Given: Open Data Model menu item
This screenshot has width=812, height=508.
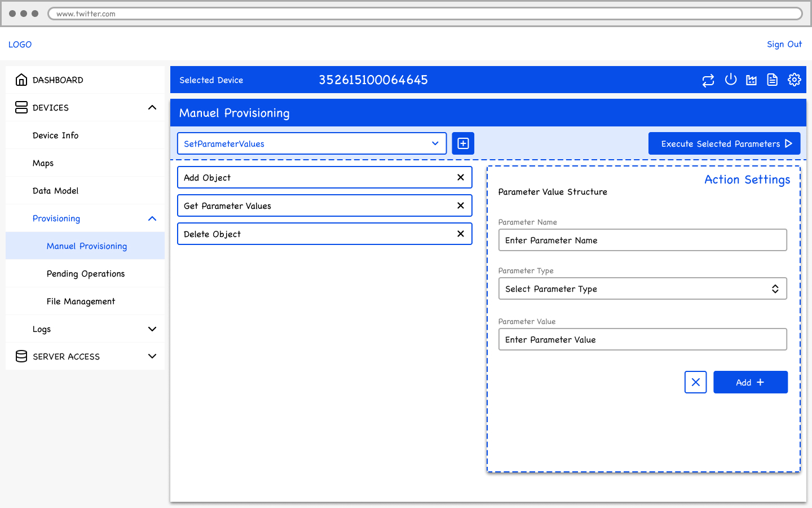Looking at the screenshot, I should click(85, 190).
